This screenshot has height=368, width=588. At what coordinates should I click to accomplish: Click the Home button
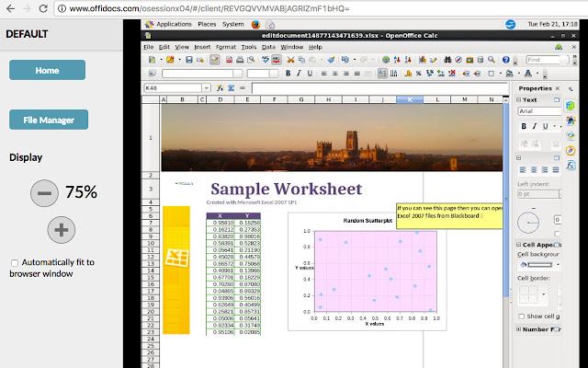[x=47, y=70]
